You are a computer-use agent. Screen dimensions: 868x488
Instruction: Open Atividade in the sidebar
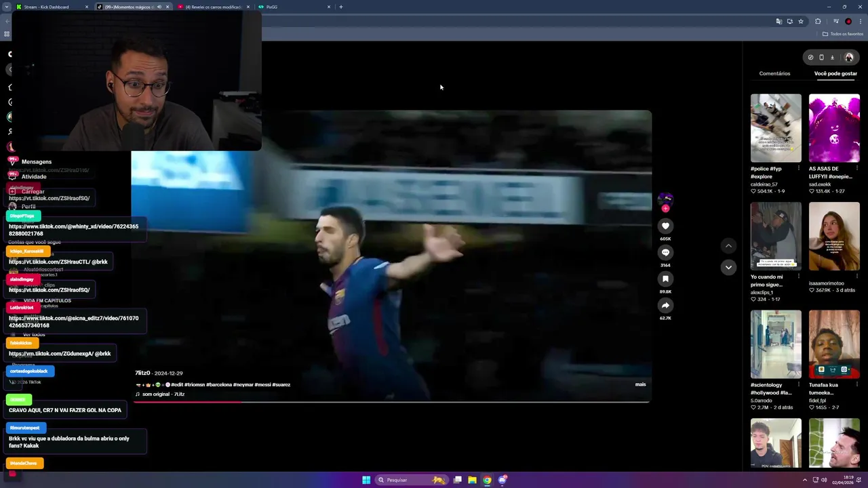34,177
